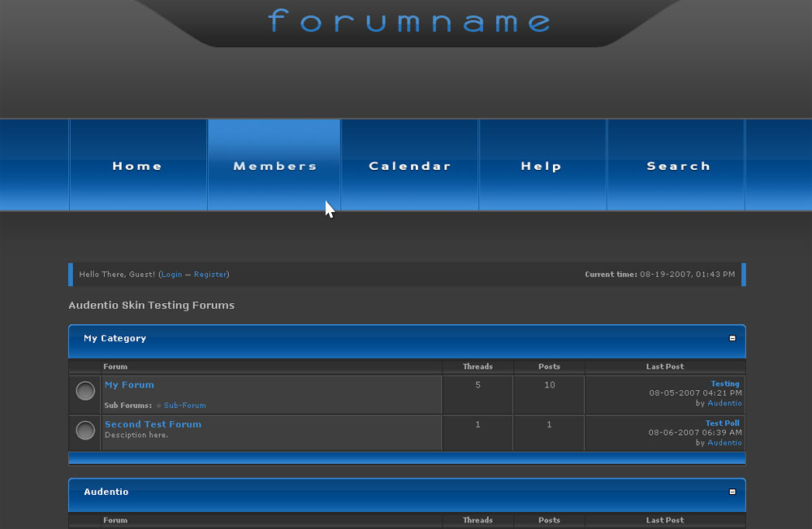Image resolution: width=812 pixels, height=529 pixels.
Task: View Audentio's profile from the Test Poll post
Action: [x=724, y=443]
